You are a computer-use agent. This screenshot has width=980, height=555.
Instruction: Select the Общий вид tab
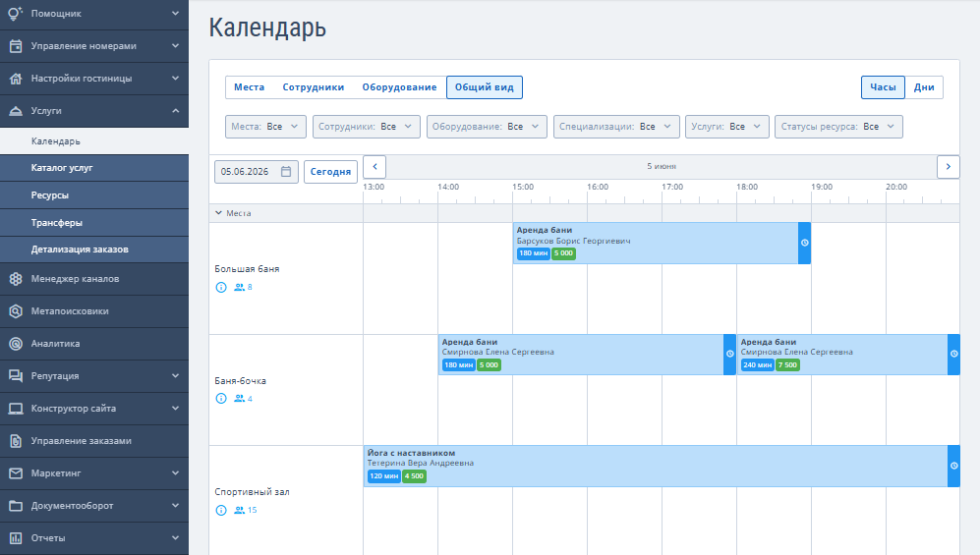point(485,87)
